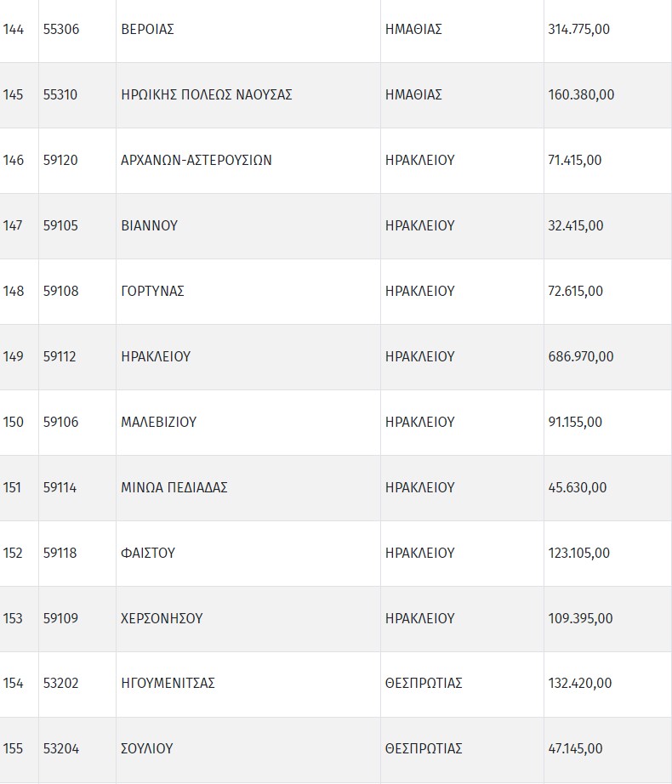This screenshot has width=672, height=784.
Task: Select the amount 160.380,00
Action: [x=581, y=95]
